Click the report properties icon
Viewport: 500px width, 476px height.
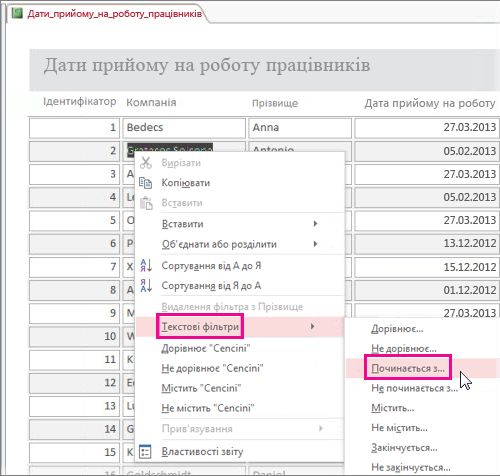click(145, 452)
